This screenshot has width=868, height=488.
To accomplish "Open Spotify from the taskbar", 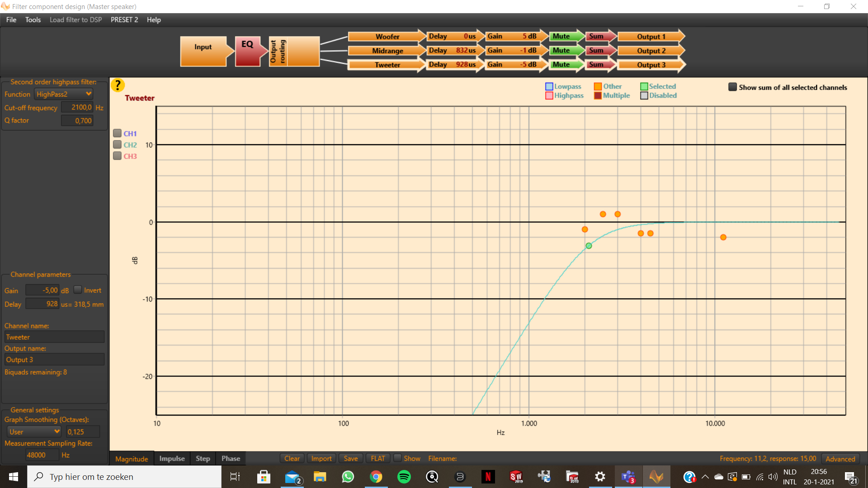I will pyautogui.click(x=404, y=477).
